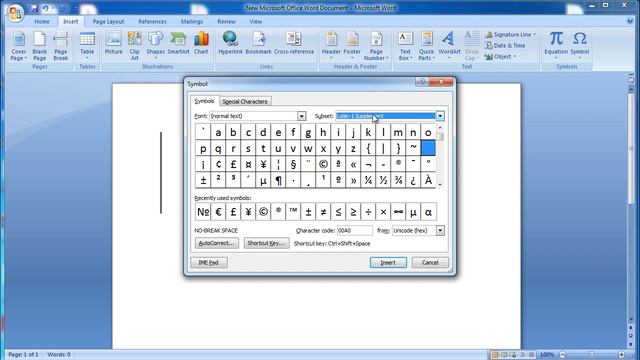This screenshot has width=640, height=360.
Task: Switch to the Home ribbon tab
Action: click(x=42, y=22)
